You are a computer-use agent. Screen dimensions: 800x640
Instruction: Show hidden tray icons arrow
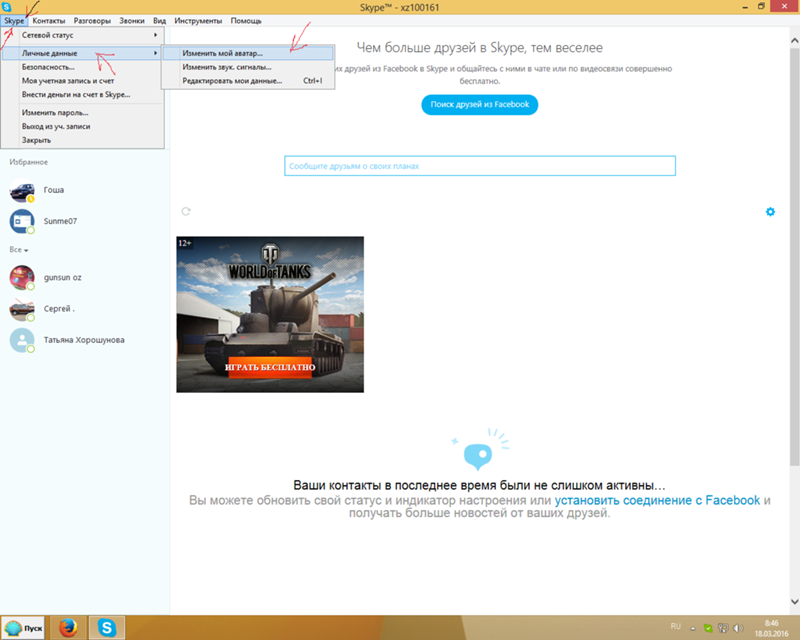coord(693,628)
